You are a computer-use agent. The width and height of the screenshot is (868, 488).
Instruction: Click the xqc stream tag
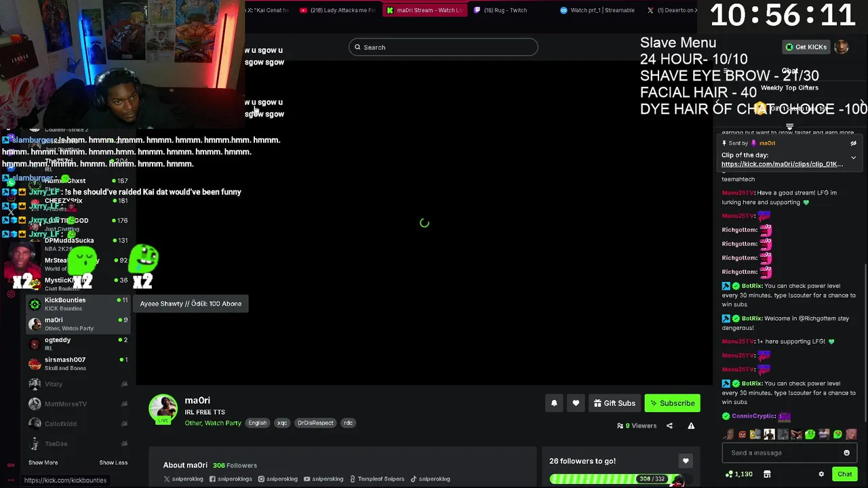(282, 423)
